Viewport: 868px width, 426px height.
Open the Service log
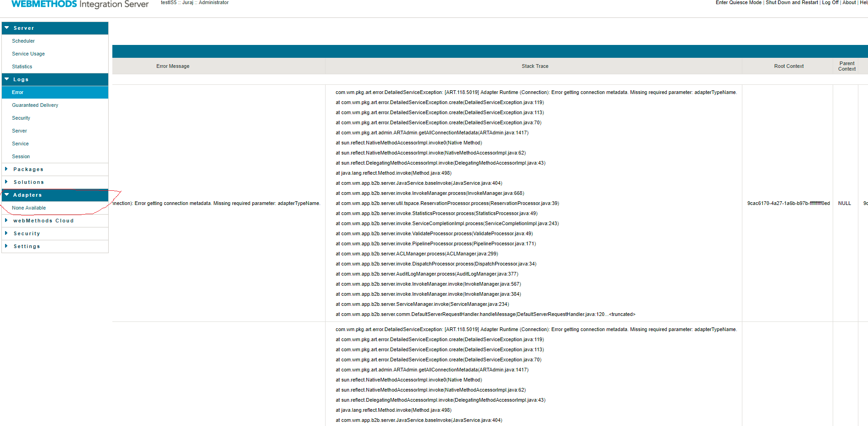click(20, 144)
